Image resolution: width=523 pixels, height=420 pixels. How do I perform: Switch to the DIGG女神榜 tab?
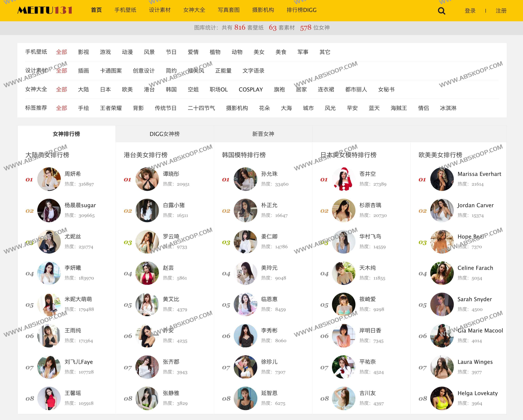(164, 134)
